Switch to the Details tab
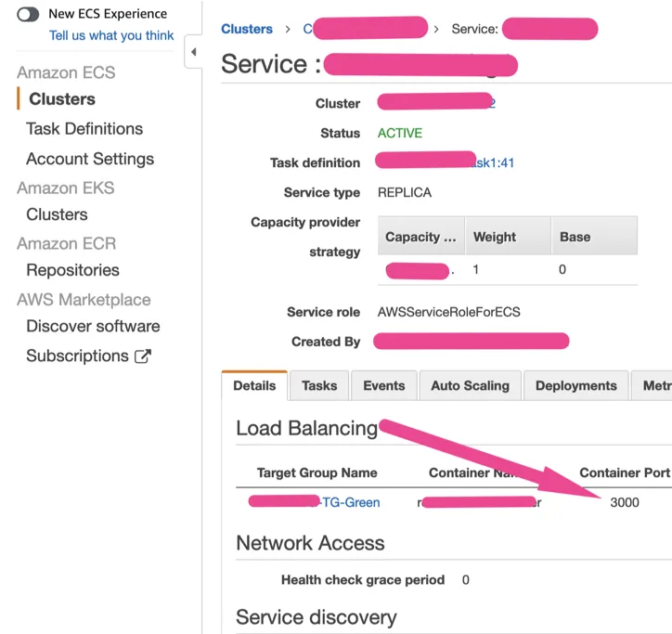672x634 pixels. 254,385
